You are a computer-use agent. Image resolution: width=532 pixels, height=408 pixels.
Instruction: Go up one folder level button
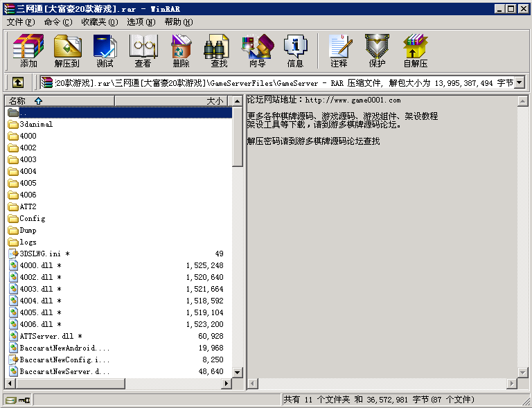(x=17, y=82)
